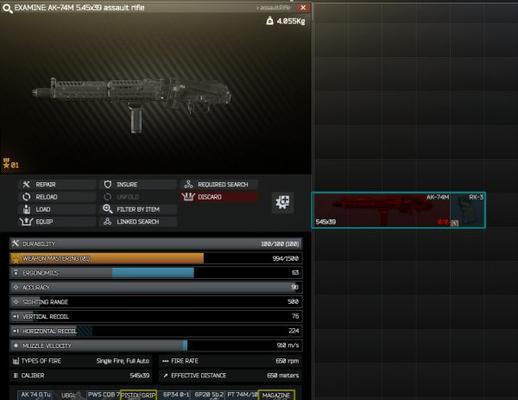The width and height of the screenshot is (518, 400).
Task: Open weapon modding gear icon
Action: 282,202
